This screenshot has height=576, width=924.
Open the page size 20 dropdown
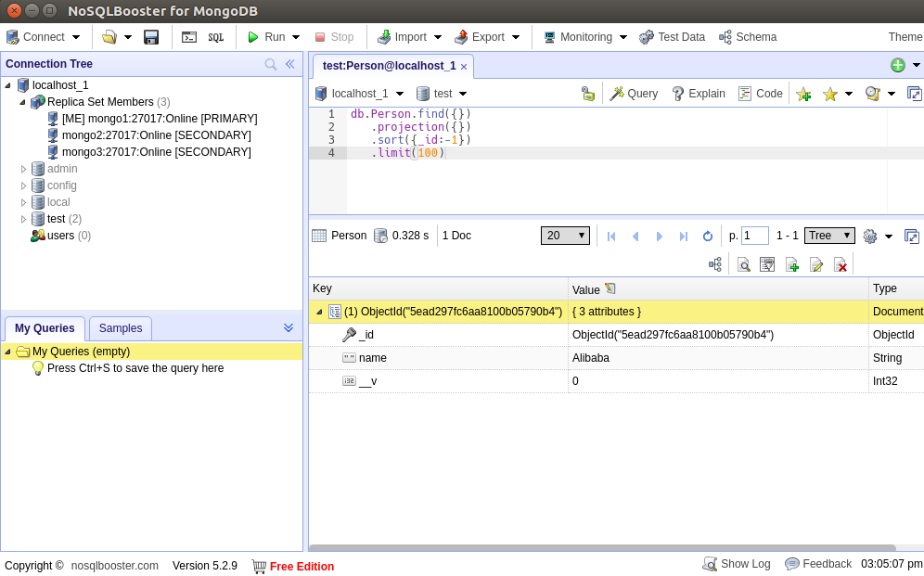(565, 236)
